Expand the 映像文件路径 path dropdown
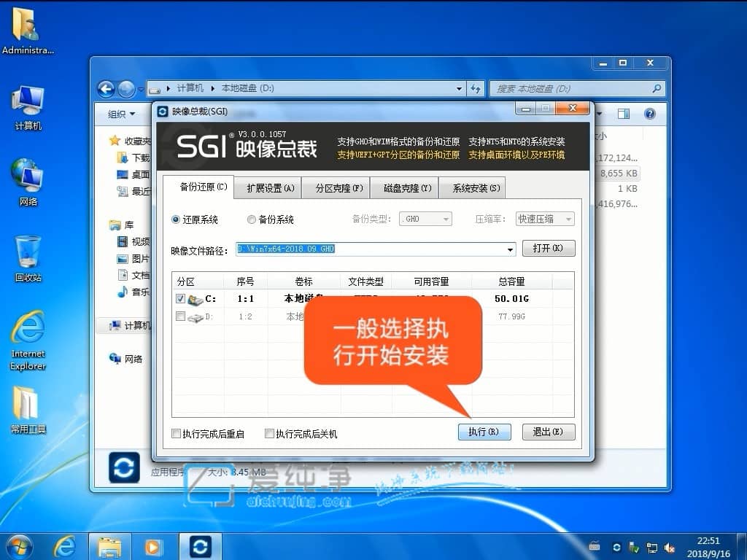 tap(510, 249)
